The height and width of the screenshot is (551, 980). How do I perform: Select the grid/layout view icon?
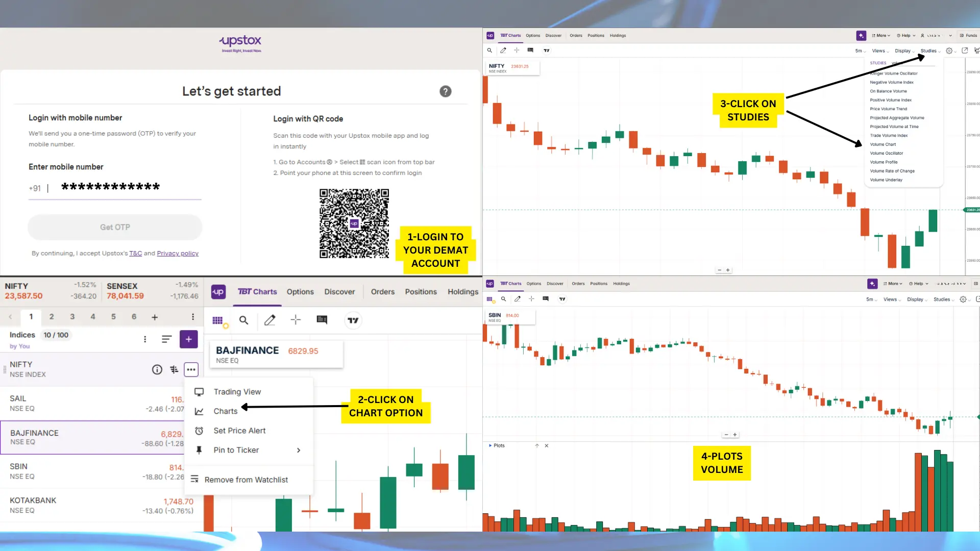point(218,319)
